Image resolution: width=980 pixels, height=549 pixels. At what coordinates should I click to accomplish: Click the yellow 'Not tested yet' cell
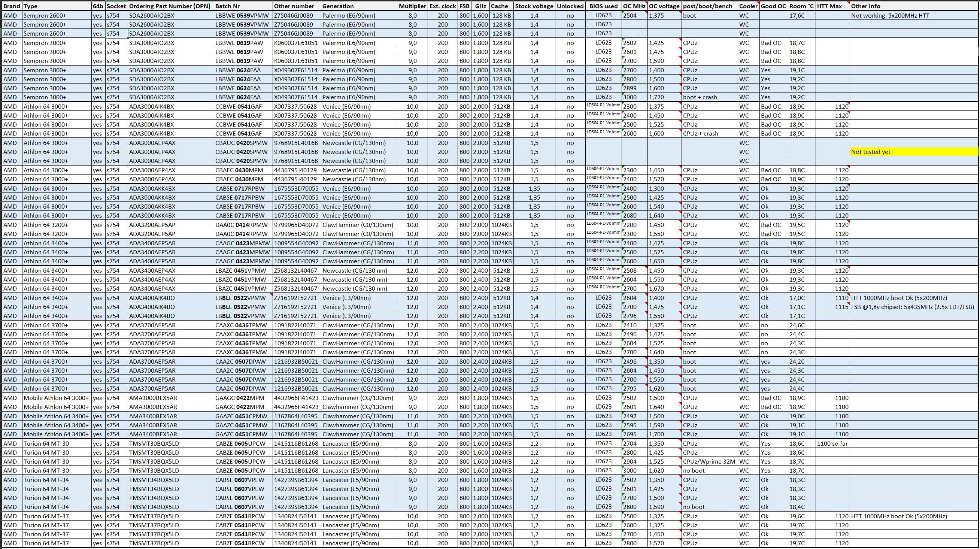[914, 152]
